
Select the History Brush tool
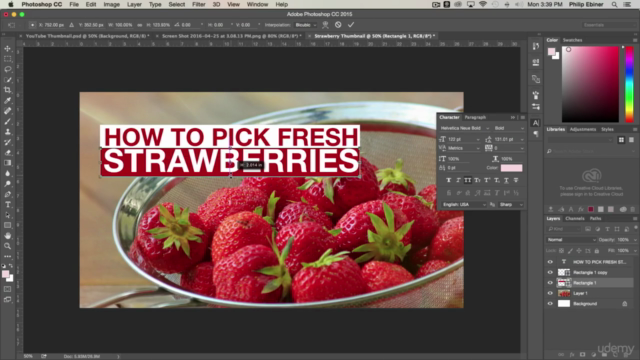(7, 142)
